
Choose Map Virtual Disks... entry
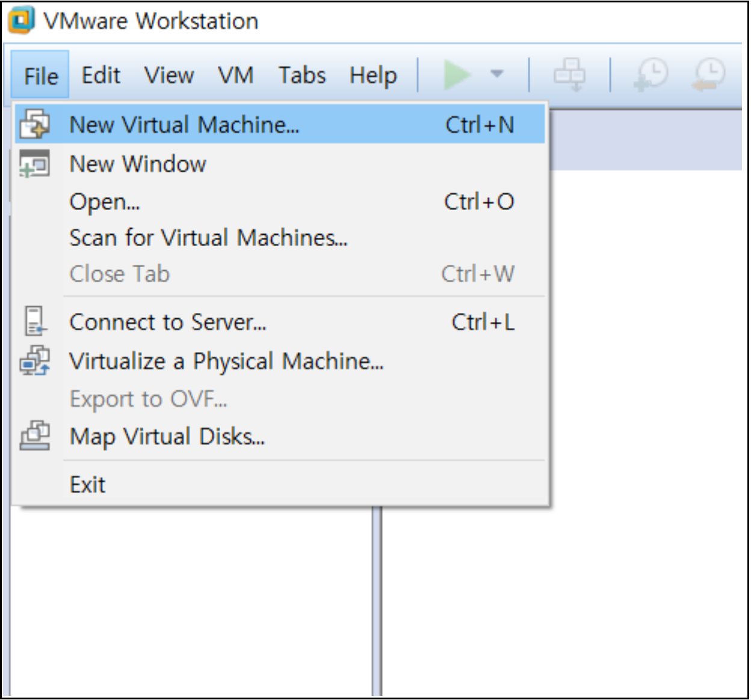pyautogui.click(x=280, y=436)
